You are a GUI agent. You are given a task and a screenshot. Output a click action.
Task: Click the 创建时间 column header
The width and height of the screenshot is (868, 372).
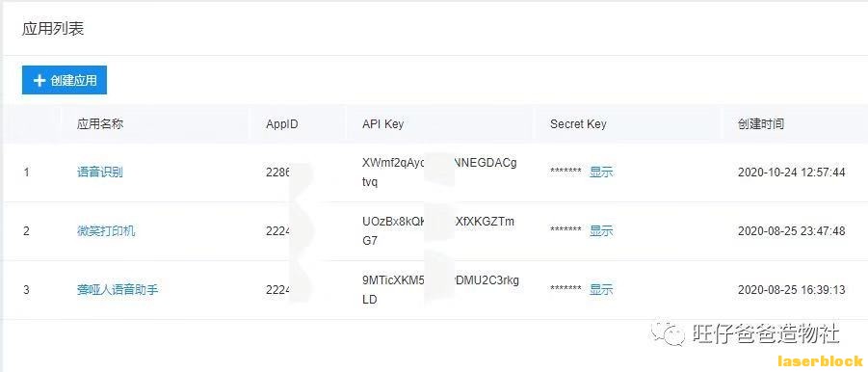(x=761, y=124)
